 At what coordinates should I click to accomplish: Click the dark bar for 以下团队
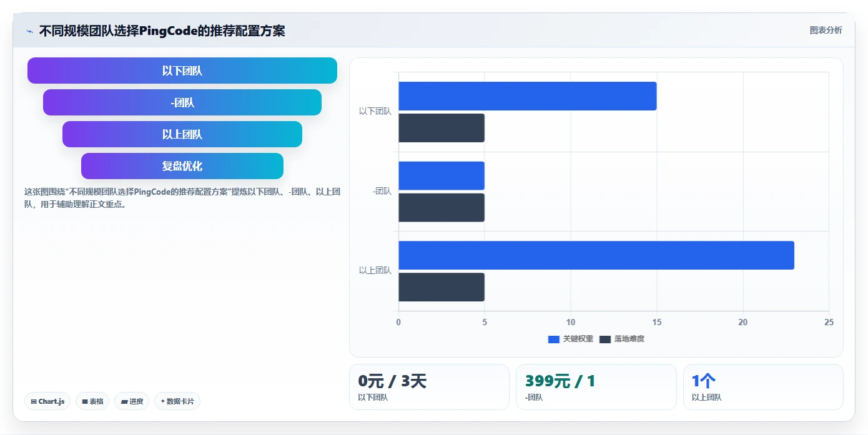point(441,128)
